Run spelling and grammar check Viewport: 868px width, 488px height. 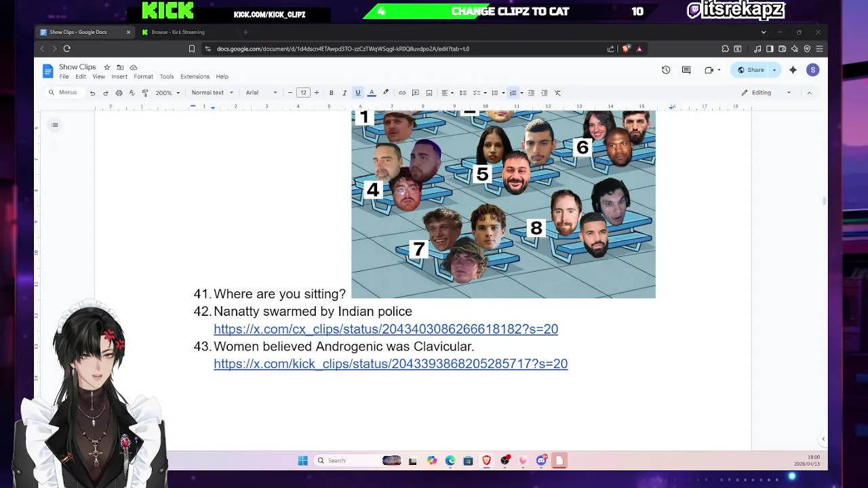click(x=132, y=93)
